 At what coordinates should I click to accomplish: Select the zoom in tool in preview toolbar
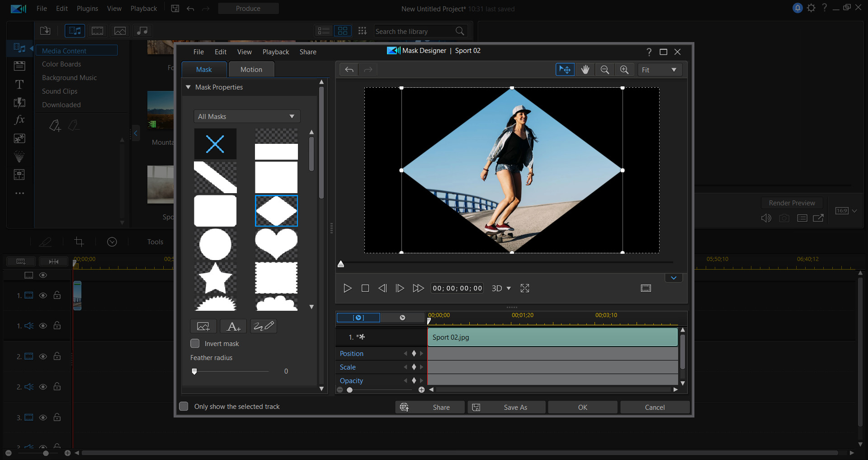624,69
